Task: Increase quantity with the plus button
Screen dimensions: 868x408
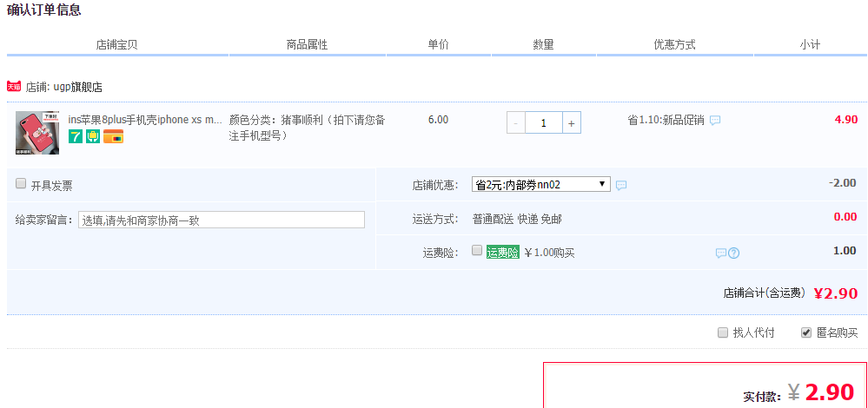Action: coord(572,122)
